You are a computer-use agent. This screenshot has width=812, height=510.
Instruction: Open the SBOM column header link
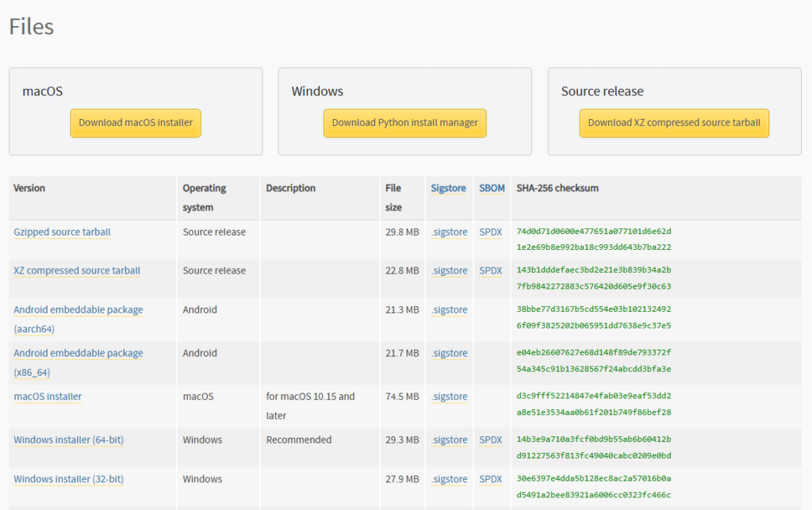coord(492,189)
